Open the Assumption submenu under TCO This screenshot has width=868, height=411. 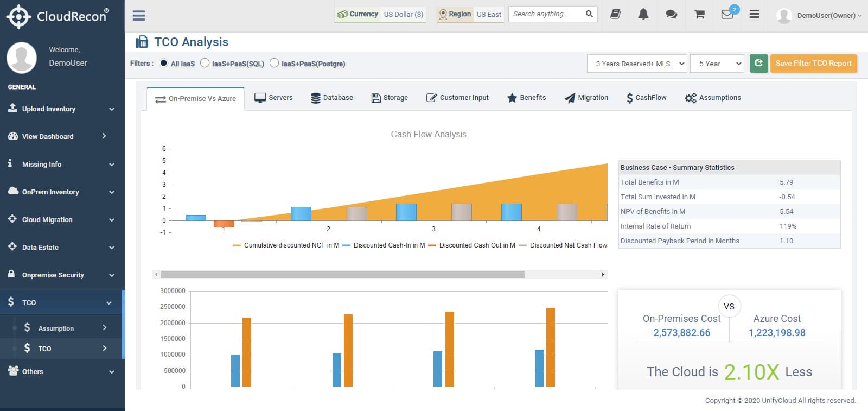pyautogui.click(x=62, y=328)
